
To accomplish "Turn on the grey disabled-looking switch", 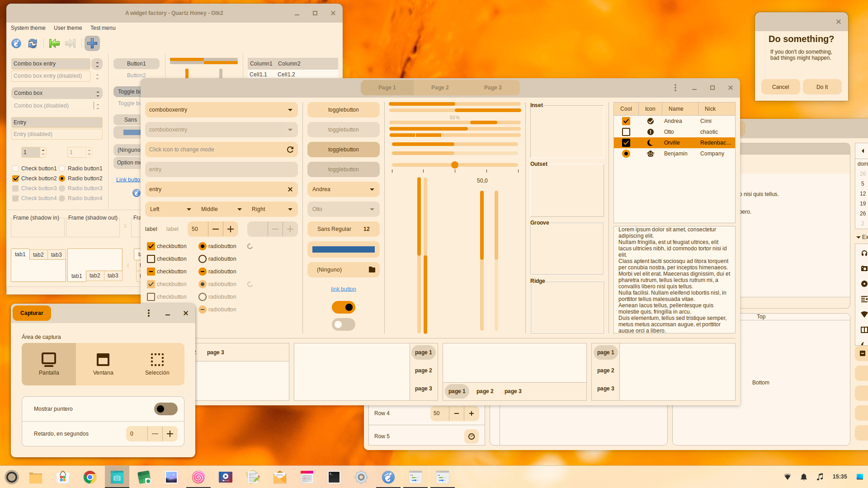I will coord(344,324).
